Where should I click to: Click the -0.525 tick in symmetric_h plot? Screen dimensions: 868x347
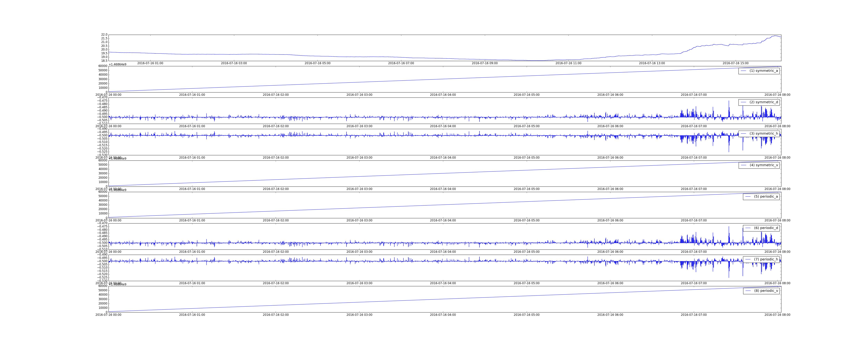point(102,152)
